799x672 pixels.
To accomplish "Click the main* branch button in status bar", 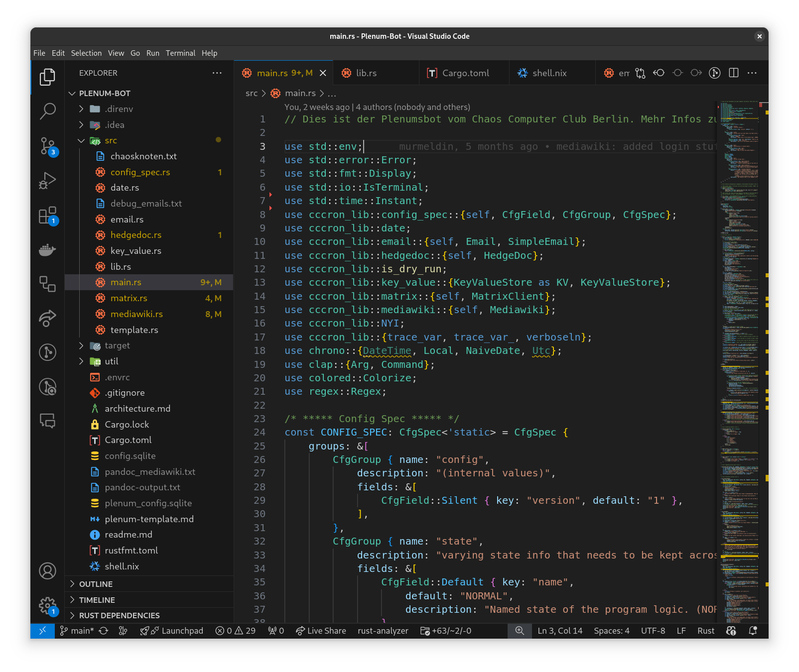I will tap(77, 631).
